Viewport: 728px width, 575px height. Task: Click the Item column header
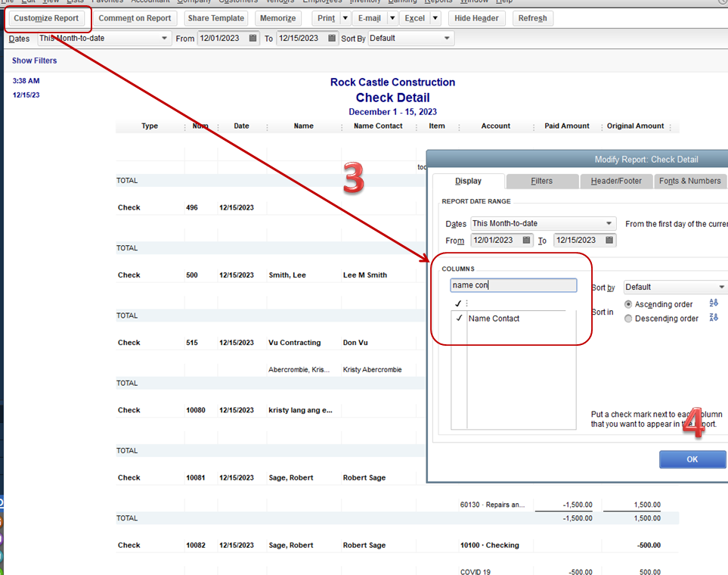click(437, 126)
